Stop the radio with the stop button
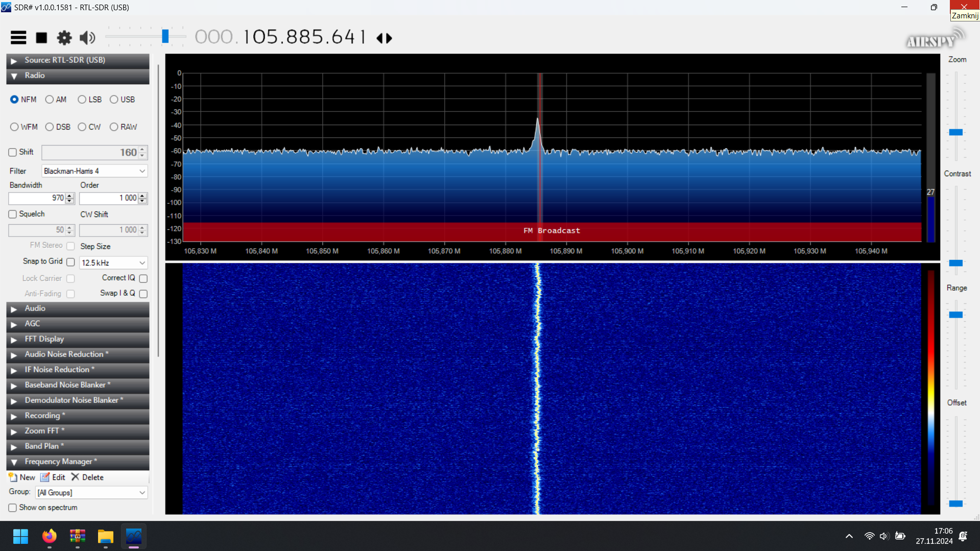 point(41,38)
